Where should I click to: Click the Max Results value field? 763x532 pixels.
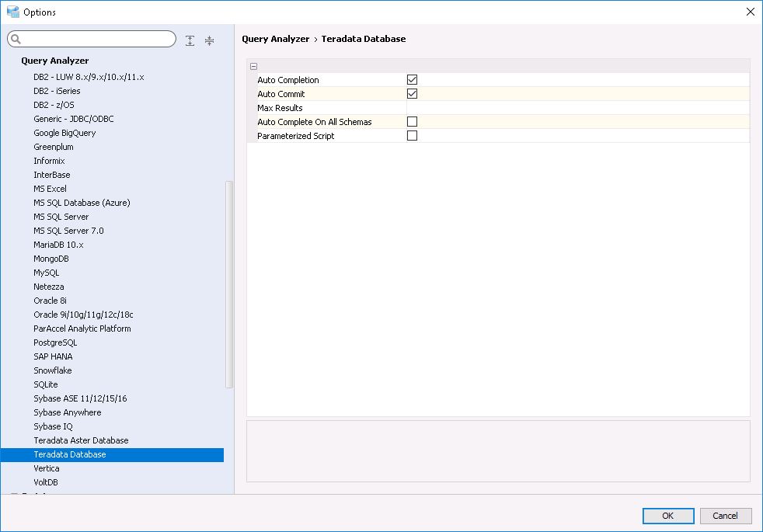pyautogui.click(x=575, y=108)
